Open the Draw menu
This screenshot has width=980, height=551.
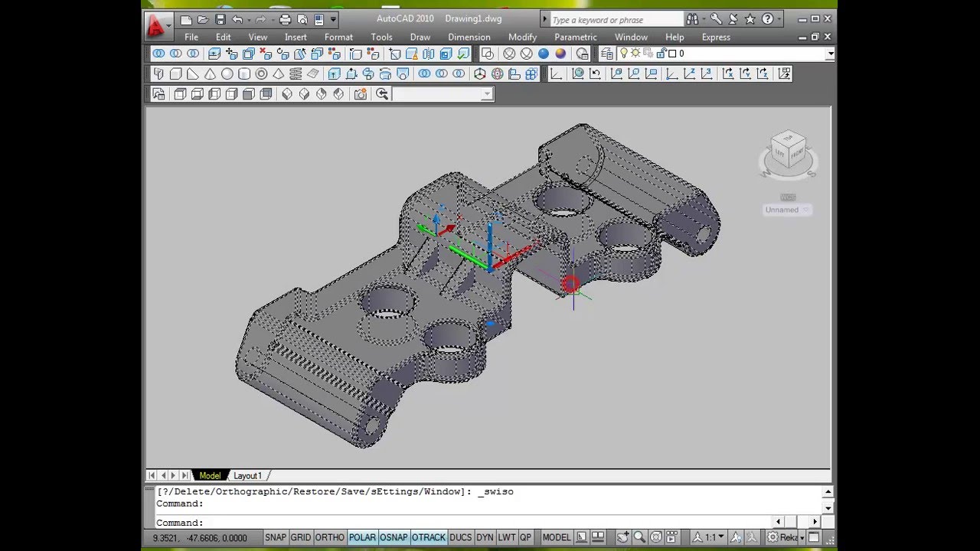[420, 37]
